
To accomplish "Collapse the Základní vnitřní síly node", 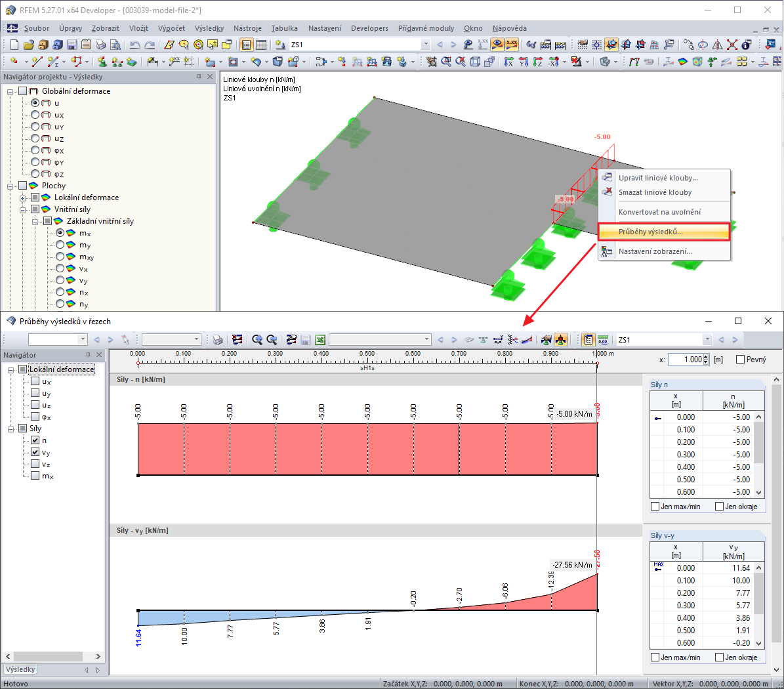I will (x=35, y=222).
